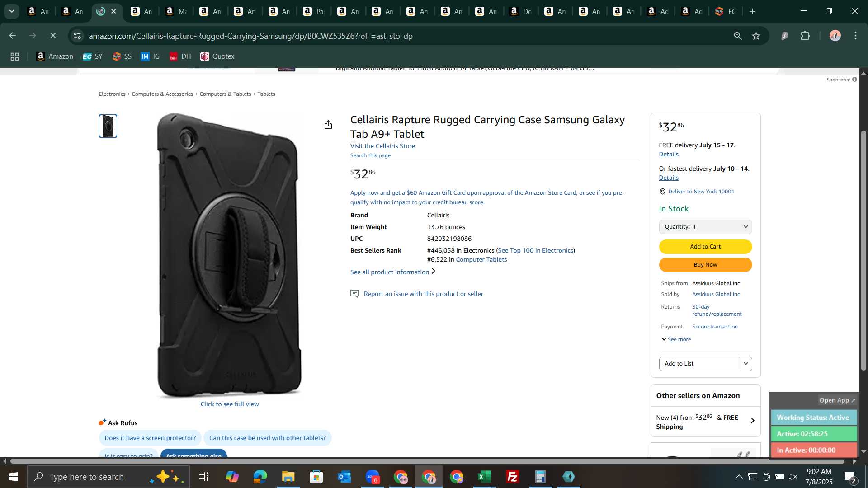Click Add to Cart button

click(705, 247)
